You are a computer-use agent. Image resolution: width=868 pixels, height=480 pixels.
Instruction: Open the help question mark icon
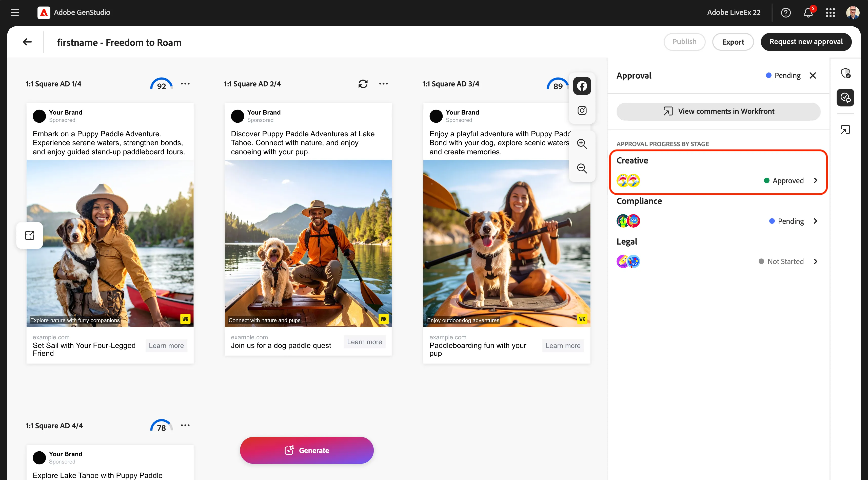(x=786, y=13)
